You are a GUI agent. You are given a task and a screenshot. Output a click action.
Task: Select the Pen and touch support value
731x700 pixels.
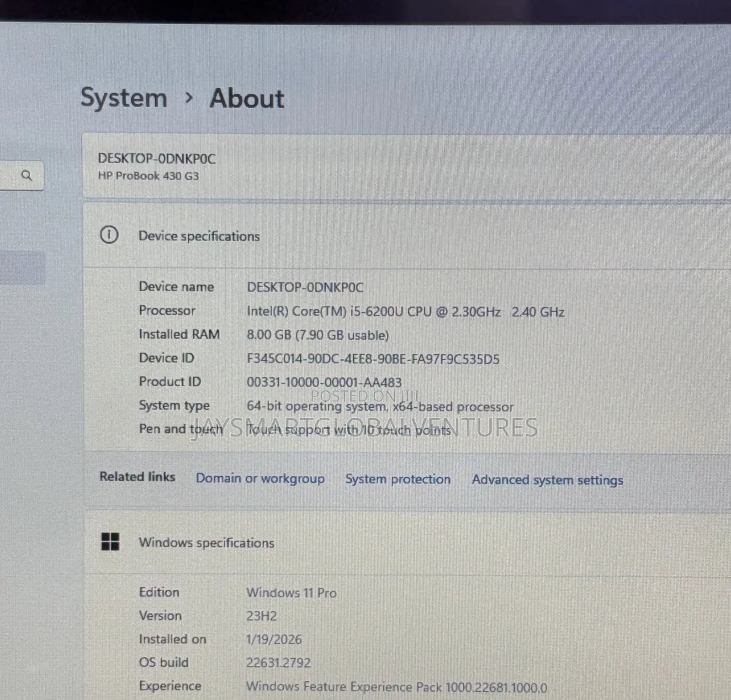[x=349, y=430]
